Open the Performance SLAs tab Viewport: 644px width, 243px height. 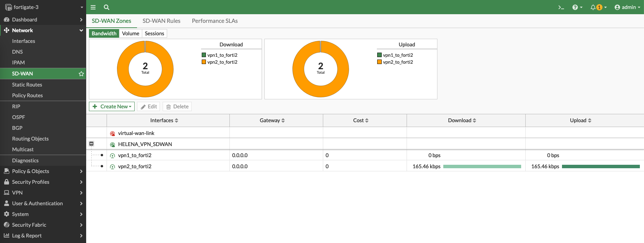(x=215, y=21)
